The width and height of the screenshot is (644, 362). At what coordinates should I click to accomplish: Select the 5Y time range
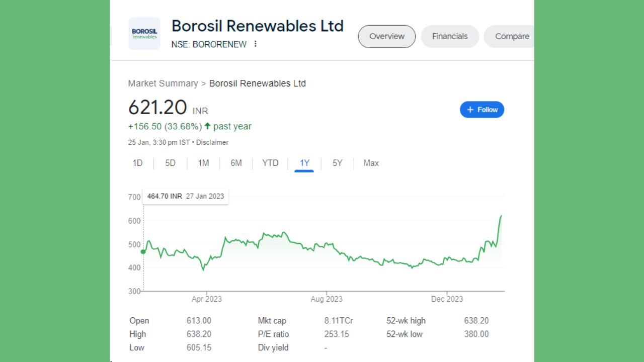(x=338, y=163)
